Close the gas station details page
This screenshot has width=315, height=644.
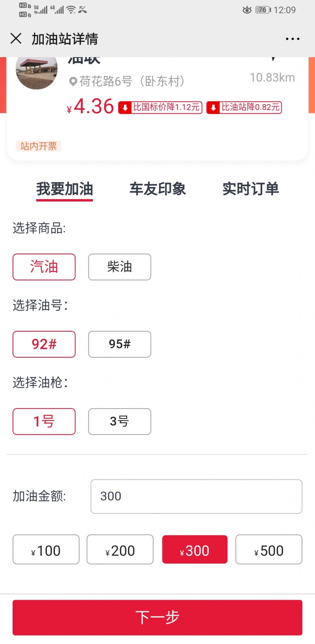point(16,39)
